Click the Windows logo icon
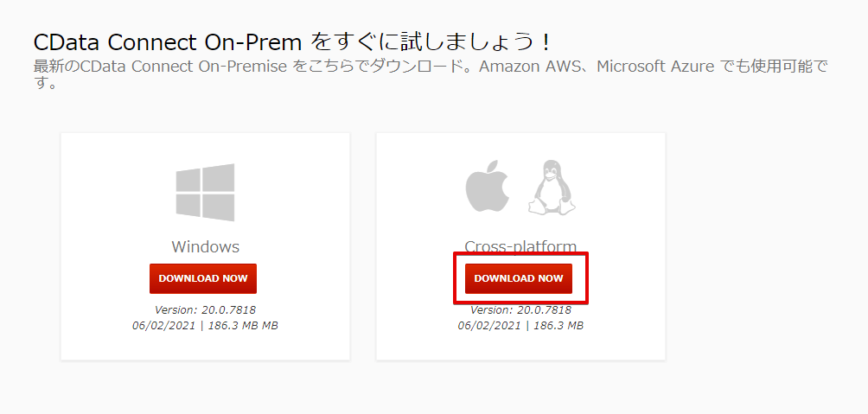The height and width of the screenshot is (414, 868). 205,193
